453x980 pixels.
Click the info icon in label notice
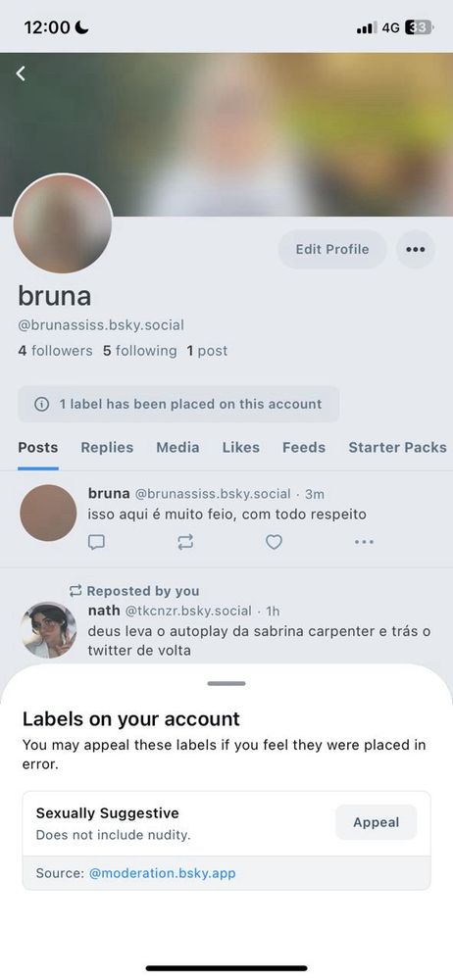(41, 405)
